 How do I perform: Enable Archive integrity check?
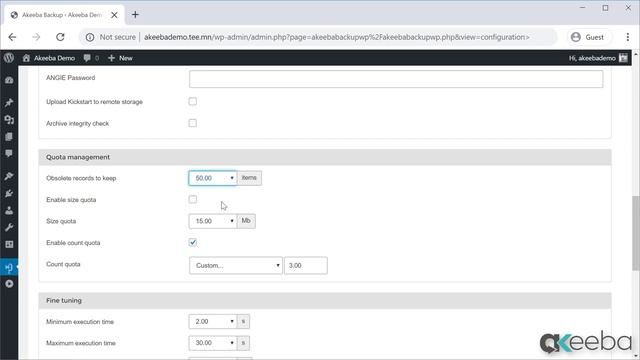coord(193,123)
